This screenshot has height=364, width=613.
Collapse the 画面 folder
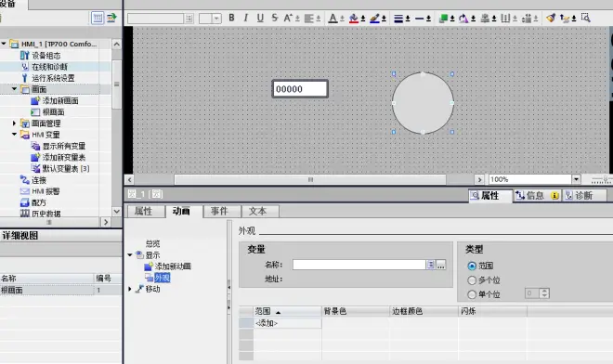[x=15, y=89]
